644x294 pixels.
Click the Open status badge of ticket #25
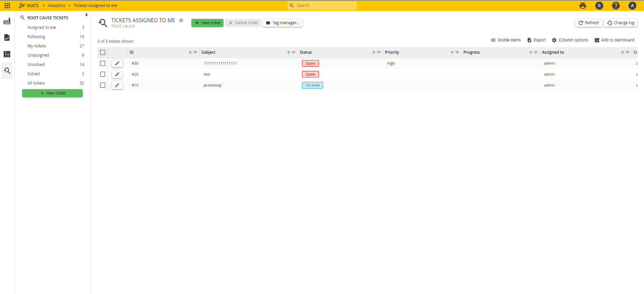(x=310, y=74)
